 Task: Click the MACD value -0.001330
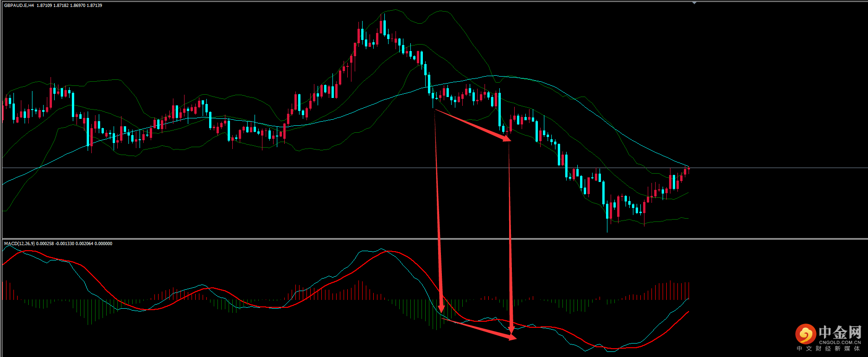[65, 244]
